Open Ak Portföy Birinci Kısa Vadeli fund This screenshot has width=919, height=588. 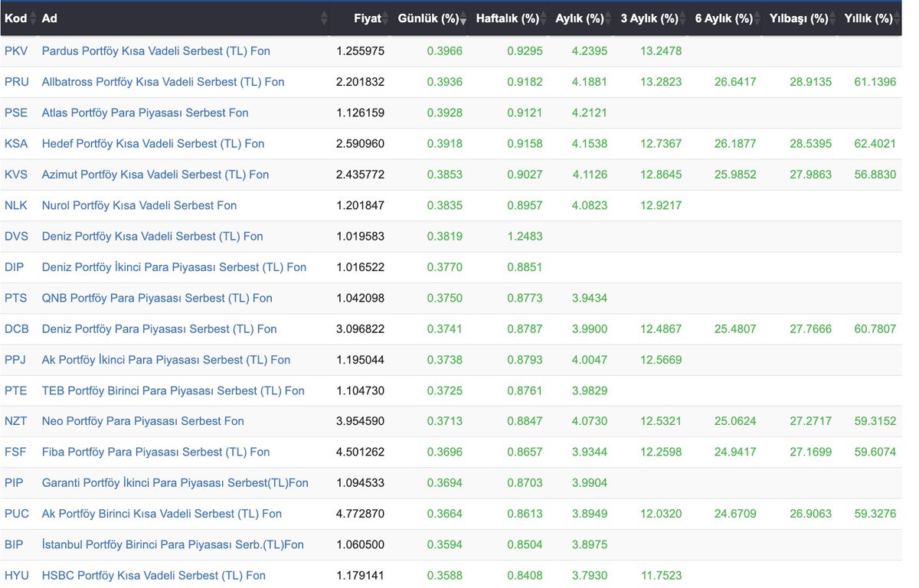162,514
